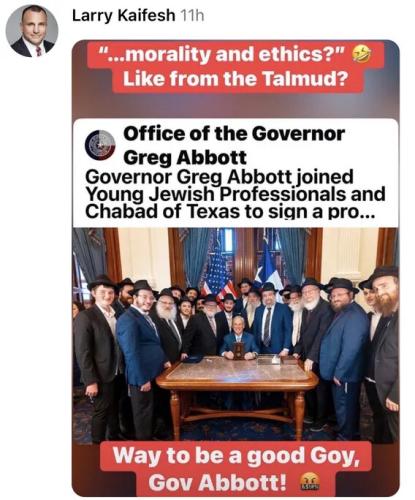Tap the gradient area below top caption
Viewport: 415px width, 500px height.
pyautogui.click(x=235, y=105)
